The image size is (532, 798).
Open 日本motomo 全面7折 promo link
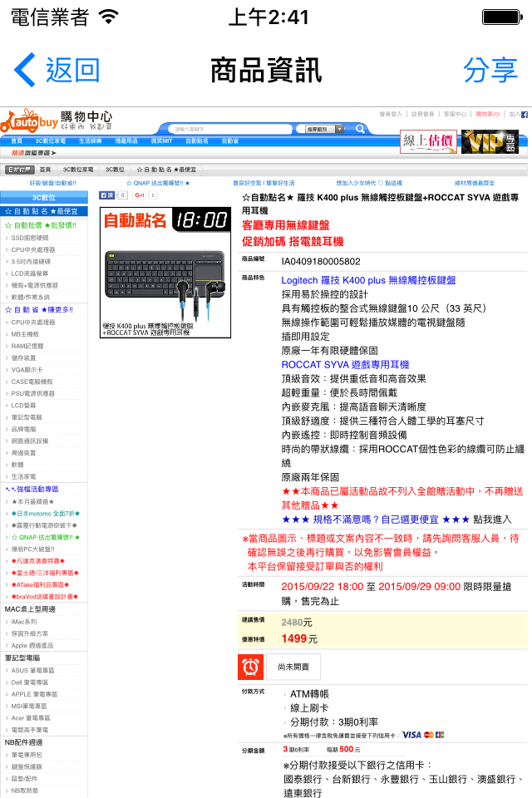coord(46,514)
